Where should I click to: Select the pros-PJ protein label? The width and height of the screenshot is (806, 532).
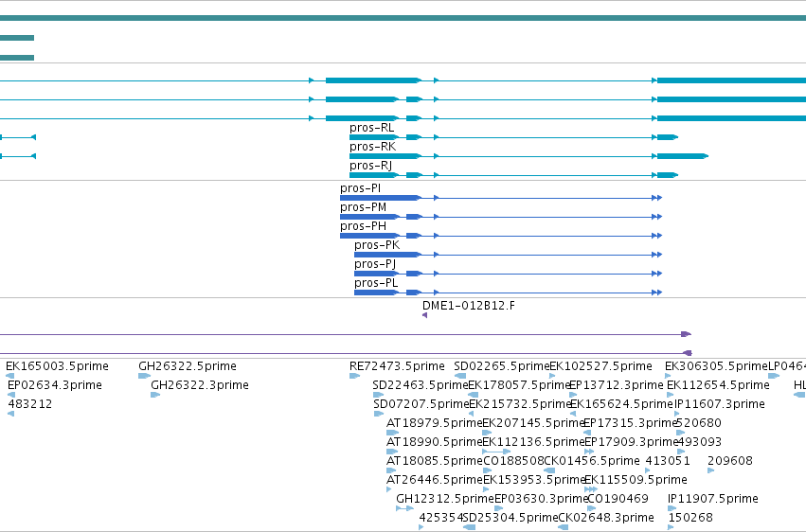(375, 264)
